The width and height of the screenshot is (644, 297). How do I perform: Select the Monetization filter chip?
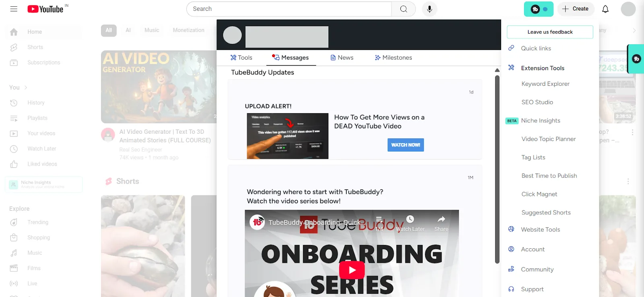point(188,30)
